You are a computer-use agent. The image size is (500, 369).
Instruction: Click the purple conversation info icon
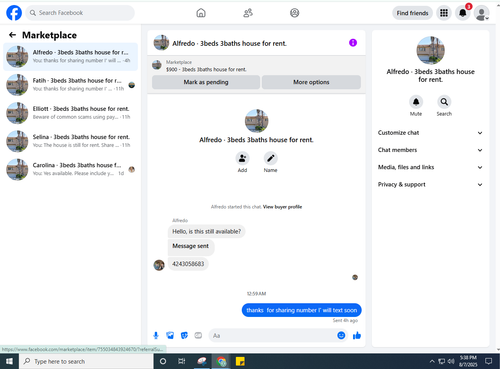[x=353, y=43]
